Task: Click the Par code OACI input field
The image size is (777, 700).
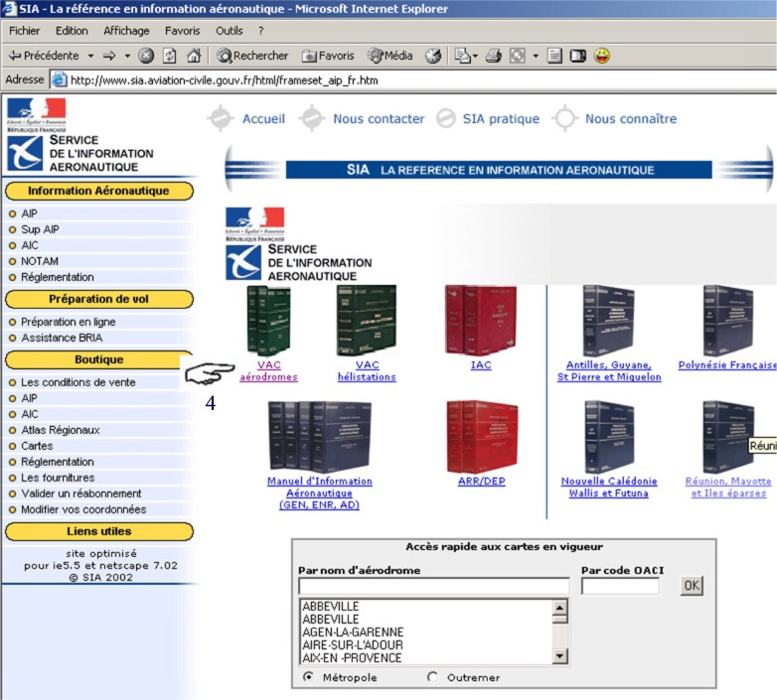Action: (x=620, y=586)
